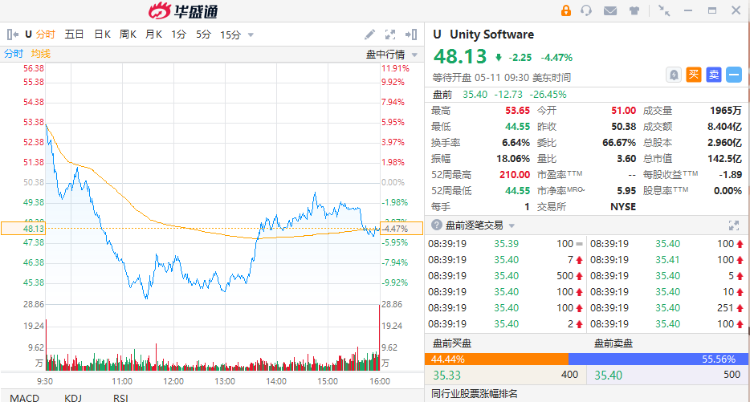Click the help question icon beside 盘前逐笔交易
This screenshot has width=750, height=402.
point(436,225)
